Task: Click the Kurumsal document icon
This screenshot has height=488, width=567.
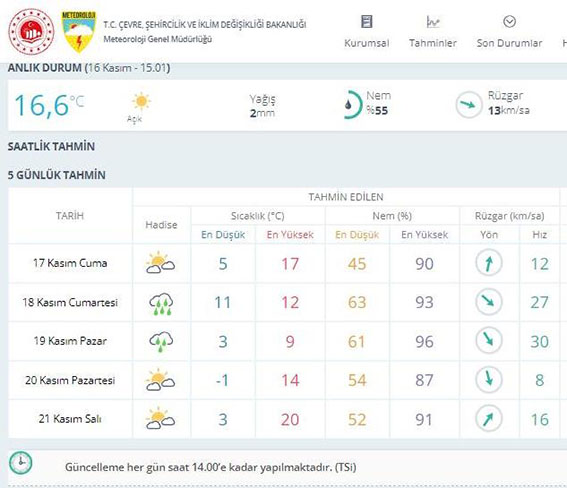Action: coord(367,22)
